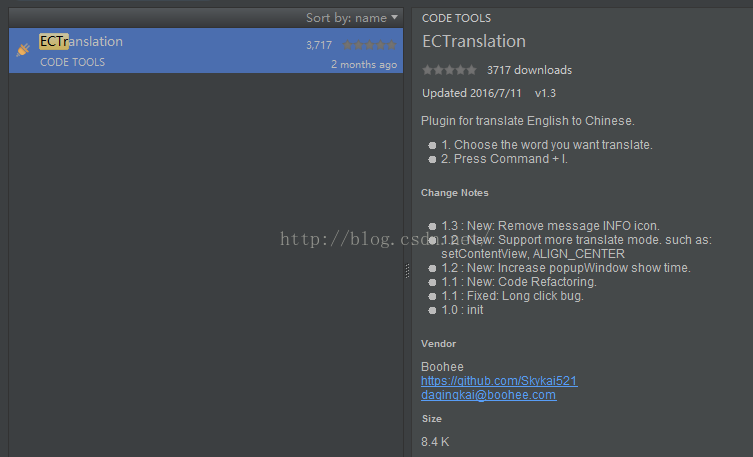Click the star rating under the ECTranslation title
753x457 pixels.
pos(449,70)
